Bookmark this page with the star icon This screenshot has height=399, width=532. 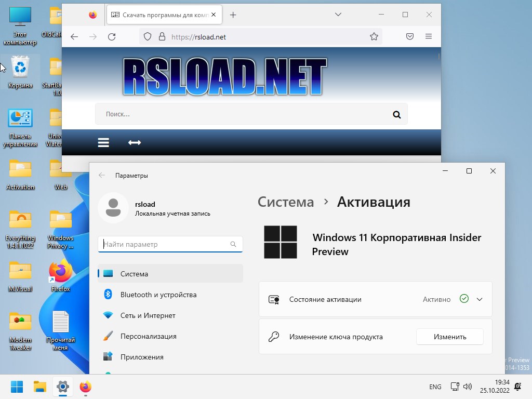pos(374,37)
